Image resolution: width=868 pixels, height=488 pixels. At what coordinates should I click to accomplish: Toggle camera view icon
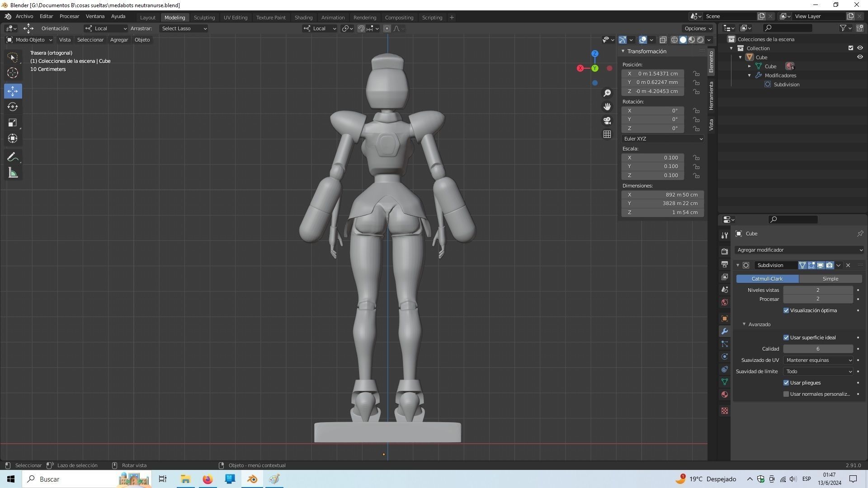tap(607, 121)
